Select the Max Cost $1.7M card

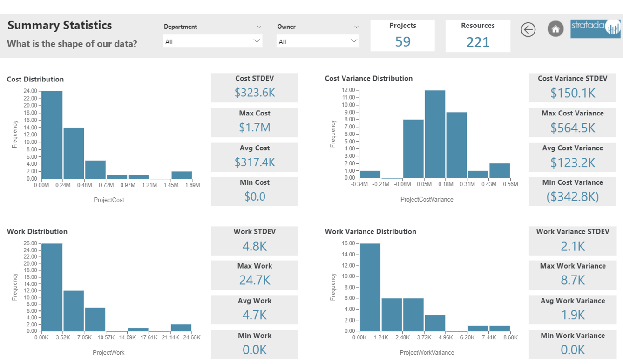pyautogui.click(x=254, y=122)
